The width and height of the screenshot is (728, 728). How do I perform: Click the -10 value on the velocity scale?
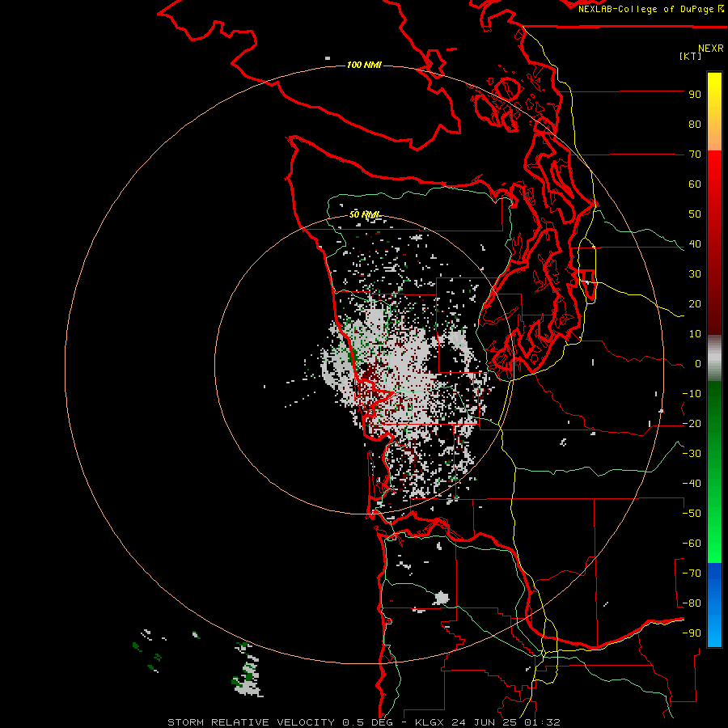(692, 394)
